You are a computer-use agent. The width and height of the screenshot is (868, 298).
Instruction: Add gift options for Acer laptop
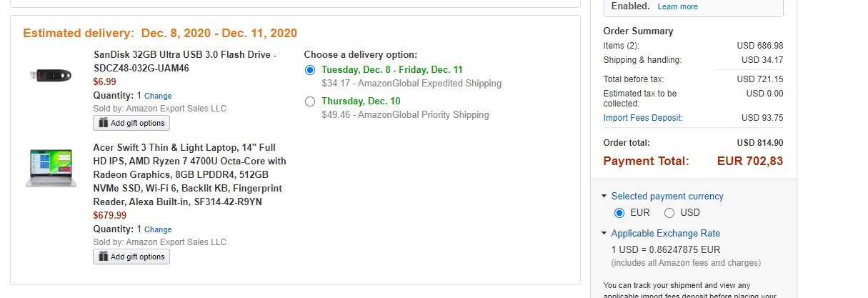(131, 257)
